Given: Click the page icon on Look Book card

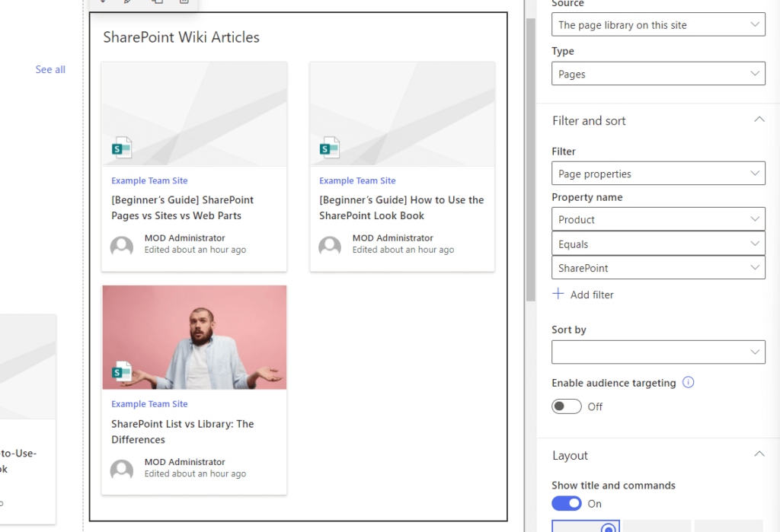Looking at the screenshot, I should [330, 148].
